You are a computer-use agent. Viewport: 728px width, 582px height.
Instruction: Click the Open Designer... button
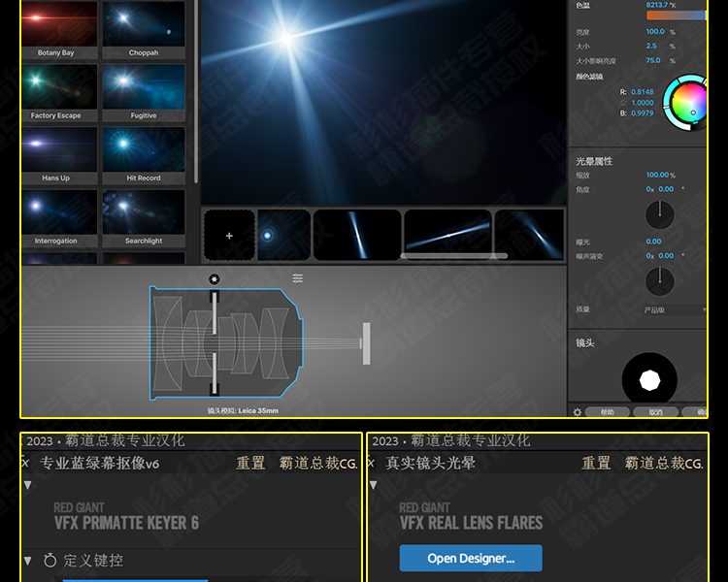point(471,558)
